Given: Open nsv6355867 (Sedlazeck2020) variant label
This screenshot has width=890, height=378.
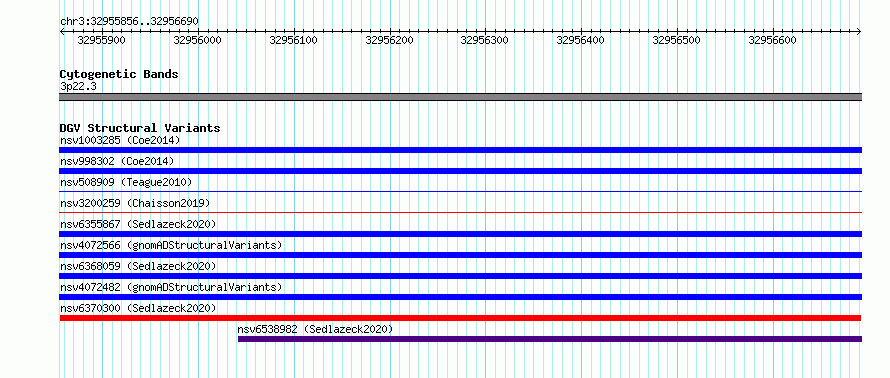Looking at the screenshot, I should click(138, 224).
